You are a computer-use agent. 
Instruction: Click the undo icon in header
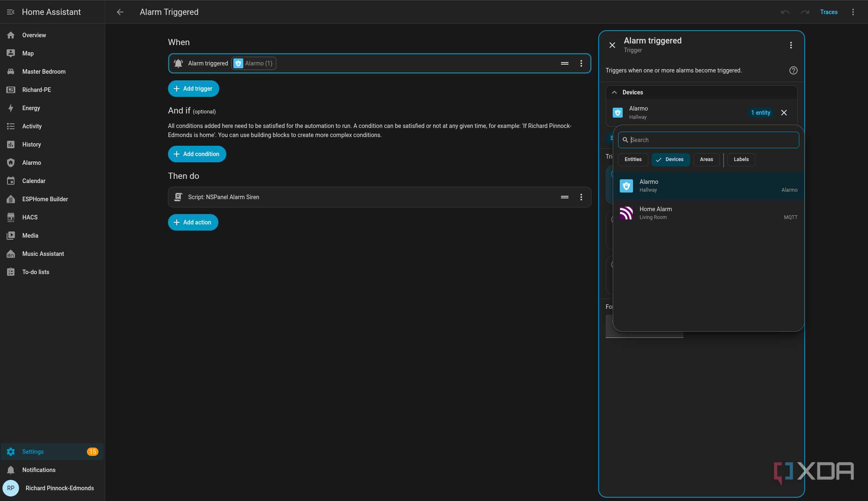point(785,12)
